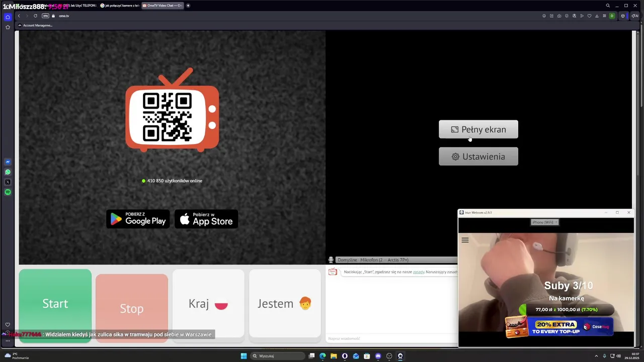Viewport: 644px width, 362px height.
Task: Open Task View on the taskbar
Action: click(x=311, y=356)
